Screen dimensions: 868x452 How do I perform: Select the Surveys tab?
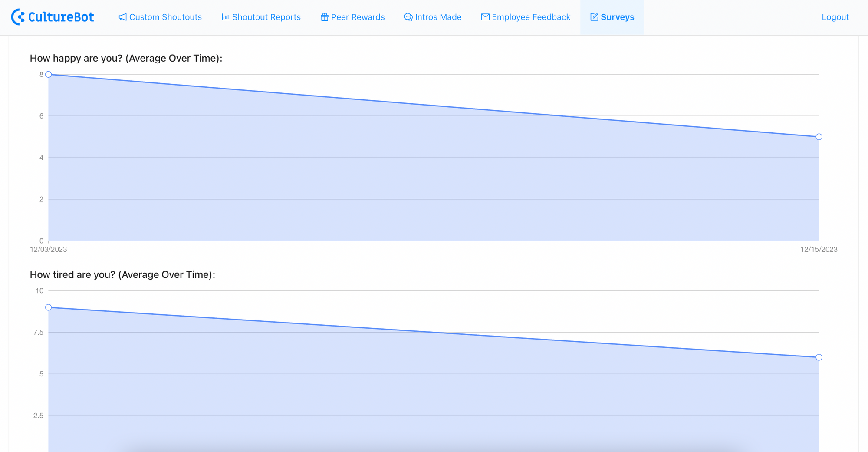coord(612,17)
